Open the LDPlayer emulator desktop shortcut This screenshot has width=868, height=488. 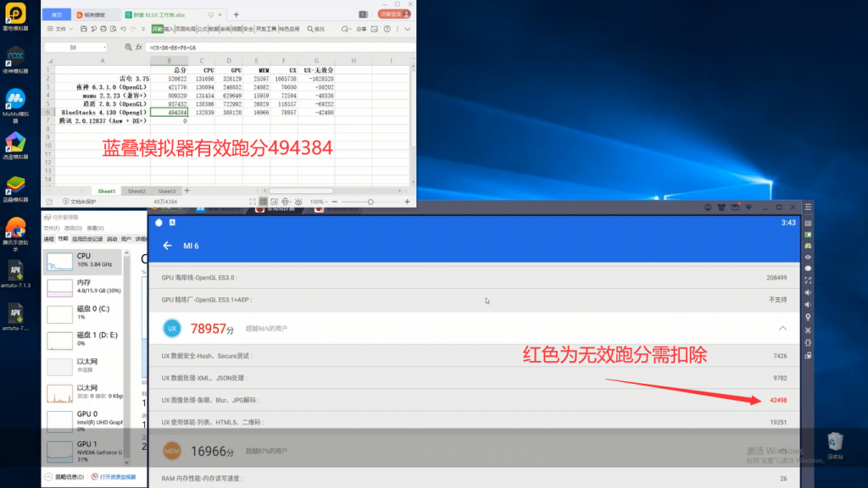coord(15,17)
